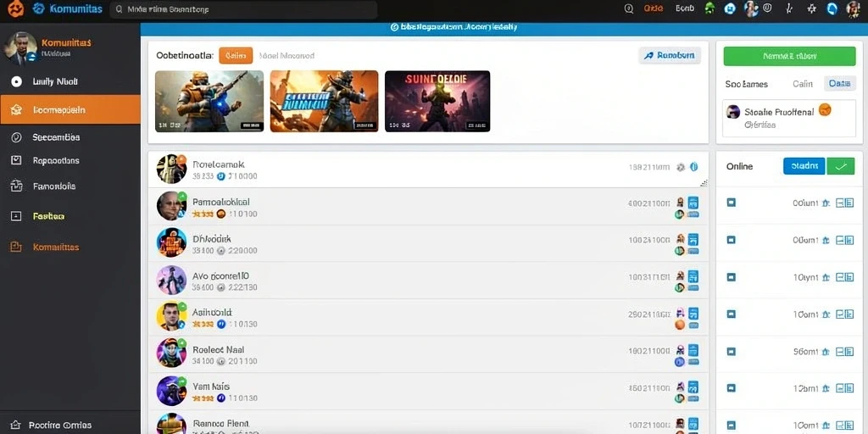Click the green button at top of right panel

click(x=789, y=56)
